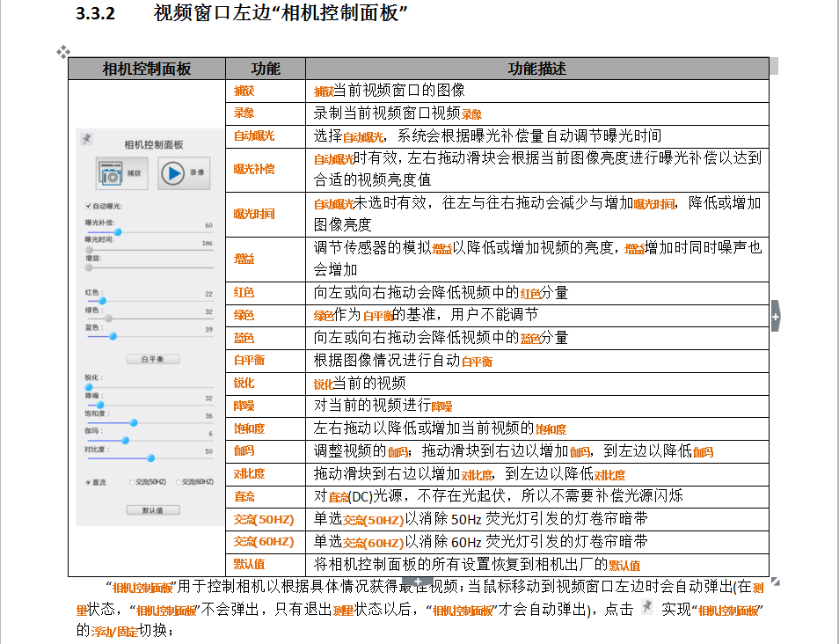This screenshot has width=839, height=644.
Task: Click the "浮动/固定" text in the last line
Action: pos(114,631)
